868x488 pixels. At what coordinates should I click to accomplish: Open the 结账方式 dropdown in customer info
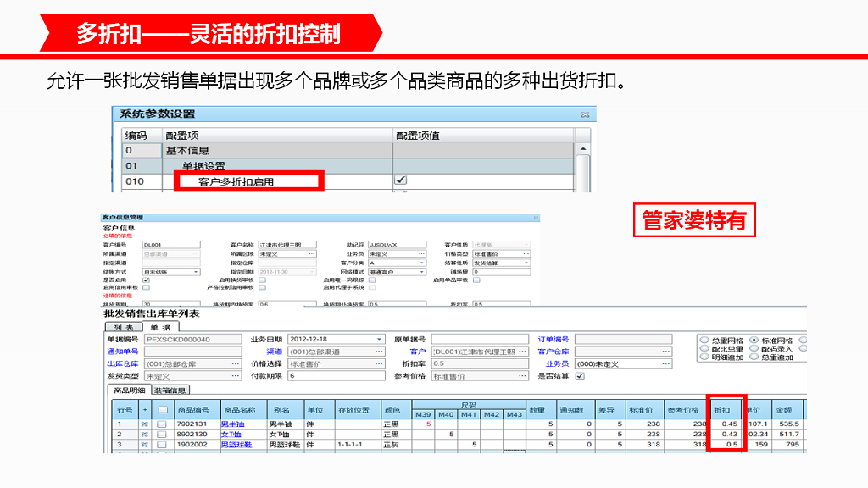(197, 272)
